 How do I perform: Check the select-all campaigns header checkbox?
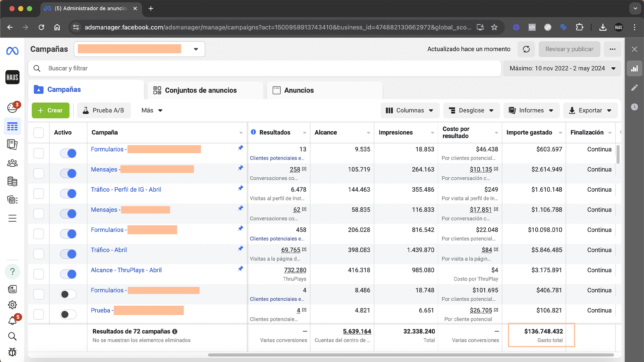point(39,133)
